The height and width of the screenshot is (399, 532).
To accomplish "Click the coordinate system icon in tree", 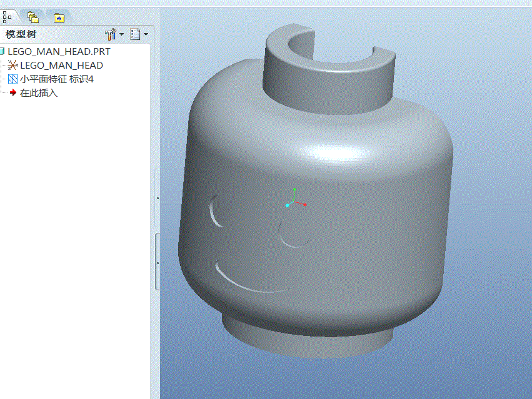I will [x=13, y=65].
